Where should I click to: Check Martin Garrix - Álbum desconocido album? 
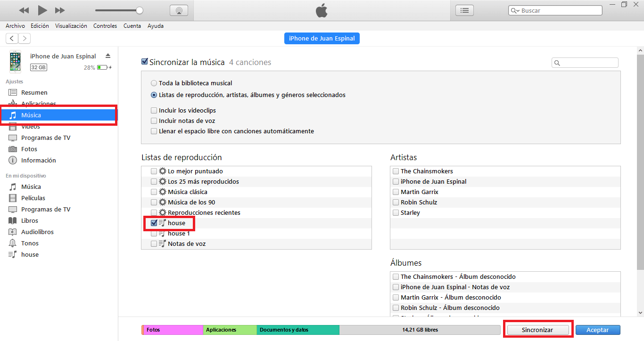pos(396,297)
